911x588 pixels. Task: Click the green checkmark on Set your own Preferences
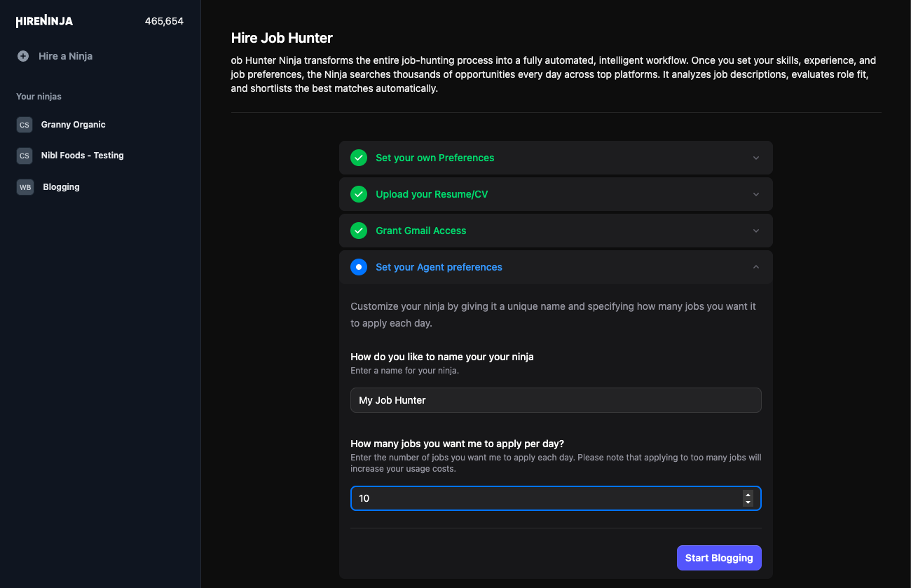point(359,158)
